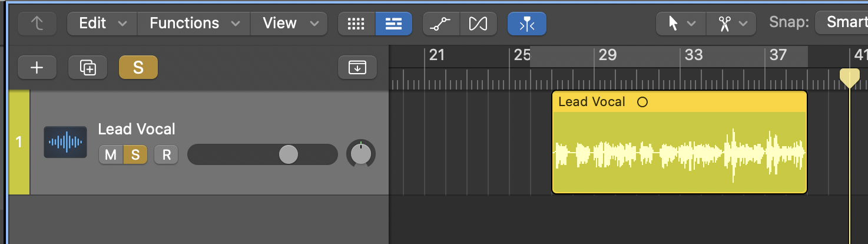Toggle the global Solo button
The width and height of the screenshot is (868, 244).
pos(138,67)
